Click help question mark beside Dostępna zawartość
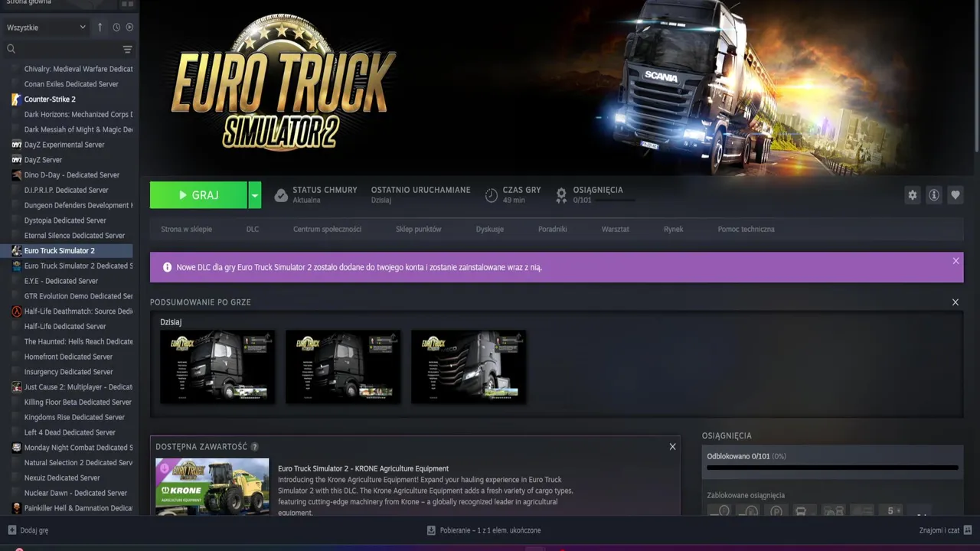 click(254, 447)
